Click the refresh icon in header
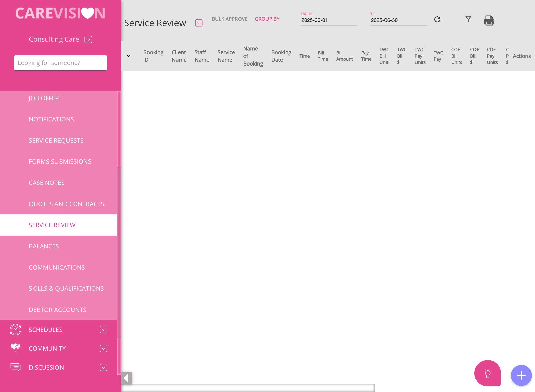535x392 pixels. tap(437, 19)
